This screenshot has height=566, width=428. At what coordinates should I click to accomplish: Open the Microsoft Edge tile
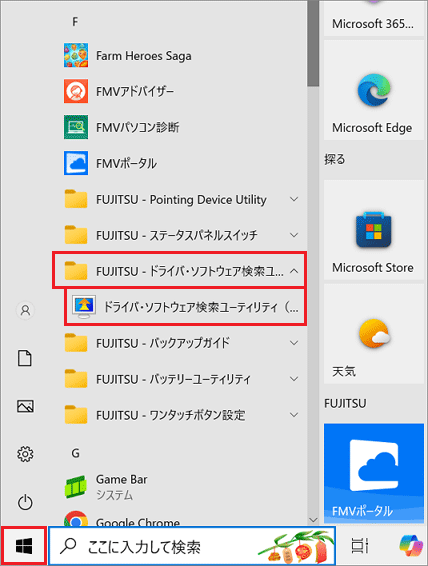pyautogui.click(x=374, y=90)
